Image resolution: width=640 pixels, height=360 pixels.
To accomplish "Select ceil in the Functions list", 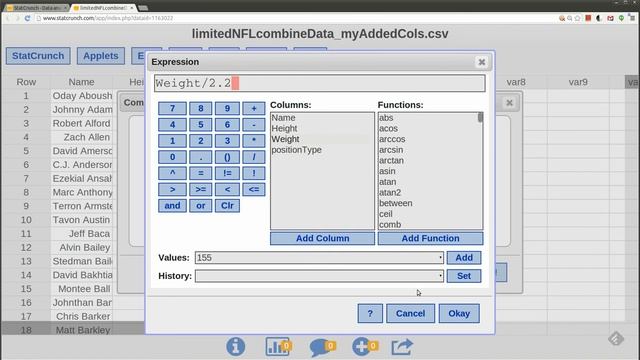I will coord(386,214).
